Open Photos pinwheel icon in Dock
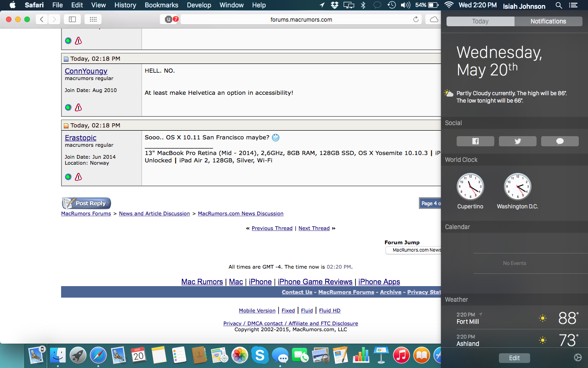This screenshot has height=368, width=588. coord(239,355)
